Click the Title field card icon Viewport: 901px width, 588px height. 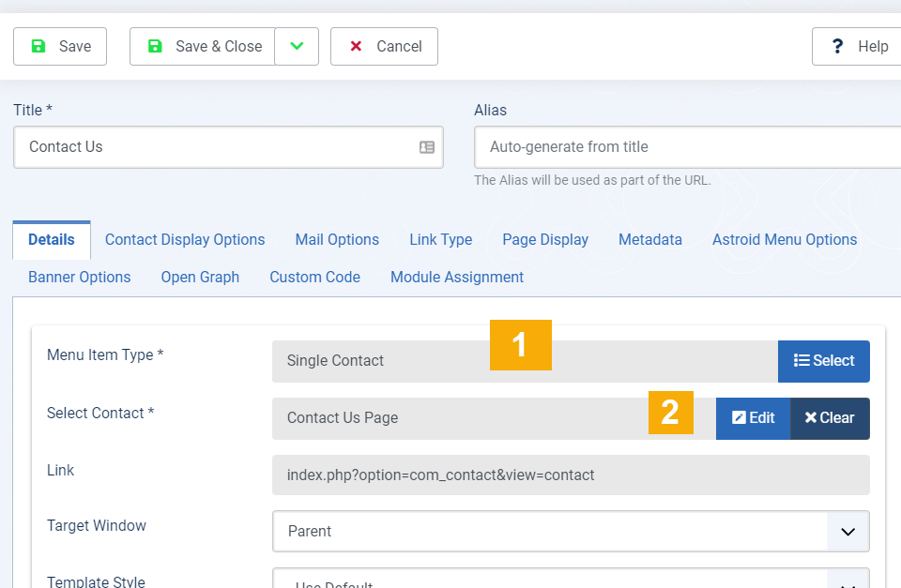coord(427,147)
